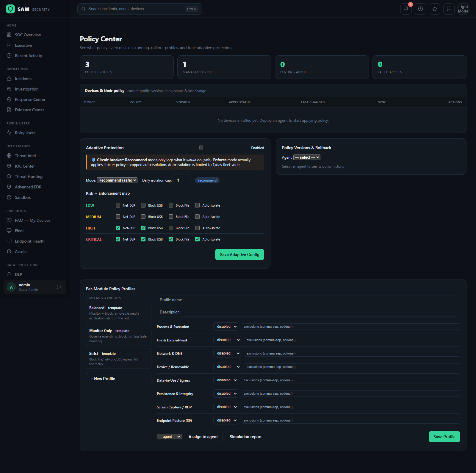The height and width of the screenshot is (473, 476).
Task: Click the Risky Users pulse icon
Action: [x=9, y=133]
